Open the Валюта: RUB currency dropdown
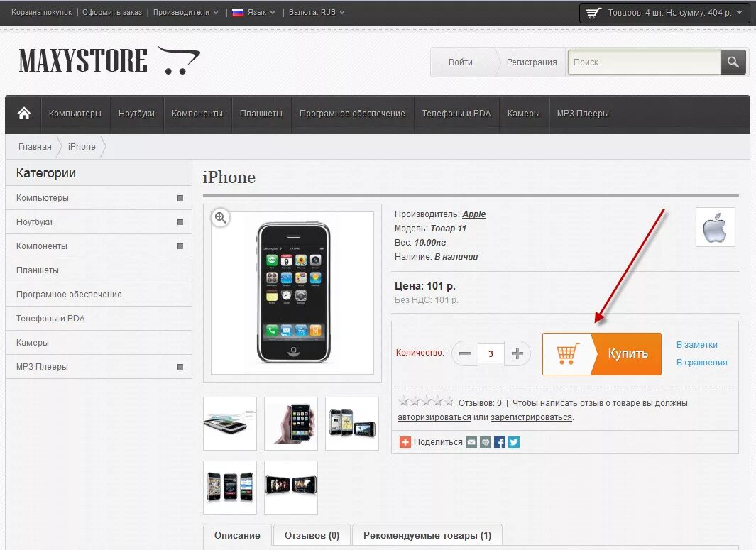This screenshot has height=550, width=756. point(317,12)
